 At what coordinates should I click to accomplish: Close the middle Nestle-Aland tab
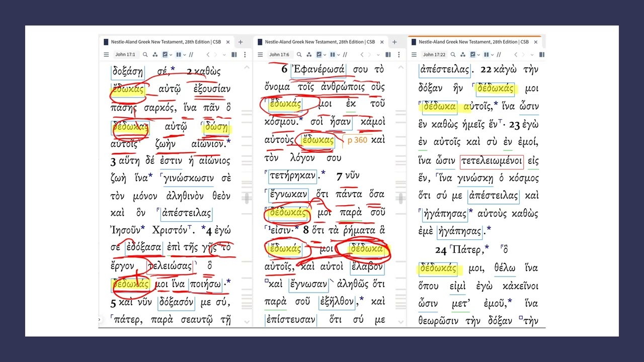tap(382, 42)
